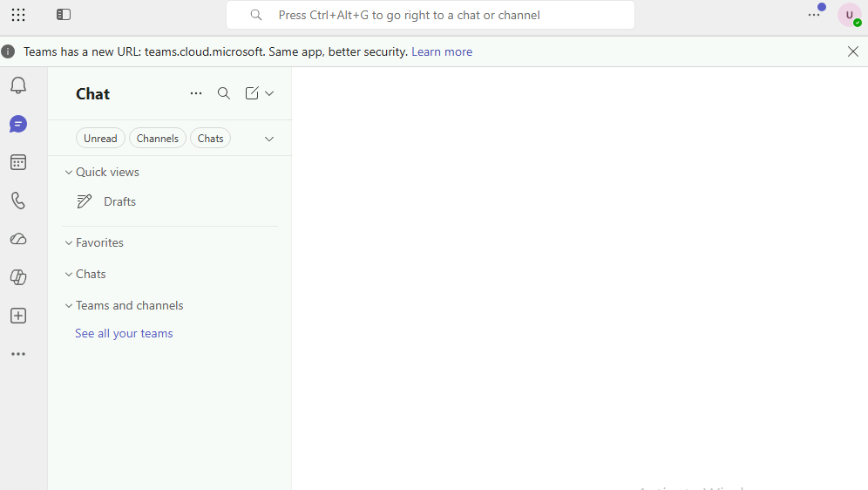This screenshot has height=490, width=868.
Task: Show more apps ellipsis in left rail
Action: coord(18,354)
